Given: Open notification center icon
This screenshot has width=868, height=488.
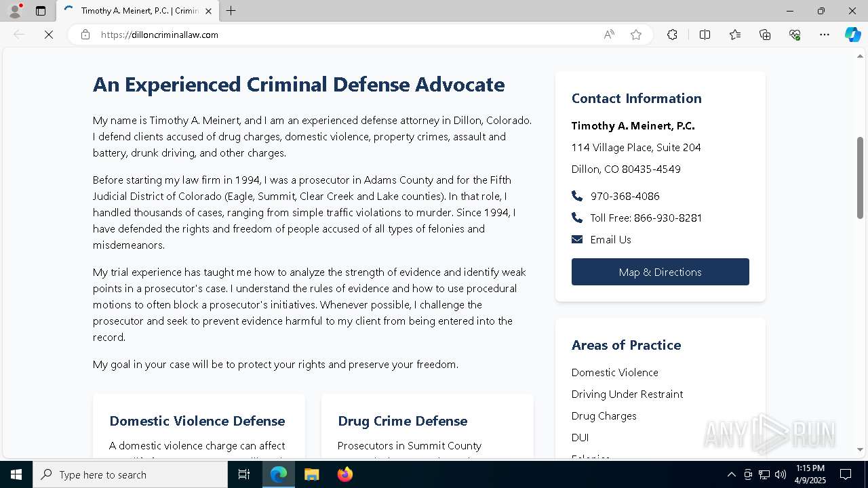Looking at the screenshot, I should coord(846,474).
